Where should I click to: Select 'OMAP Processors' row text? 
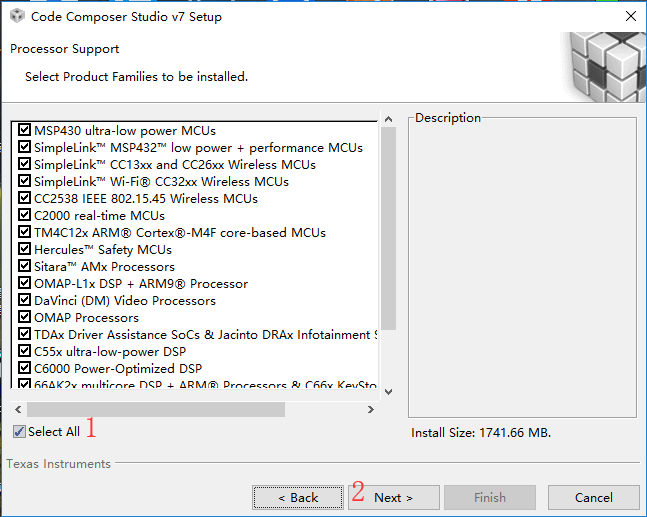(x=86, y=318)
